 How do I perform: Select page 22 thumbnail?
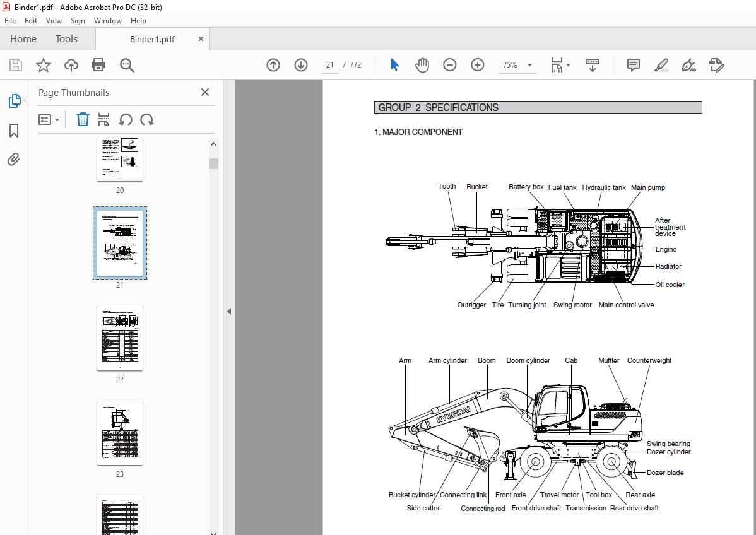[x=120, y=338]
